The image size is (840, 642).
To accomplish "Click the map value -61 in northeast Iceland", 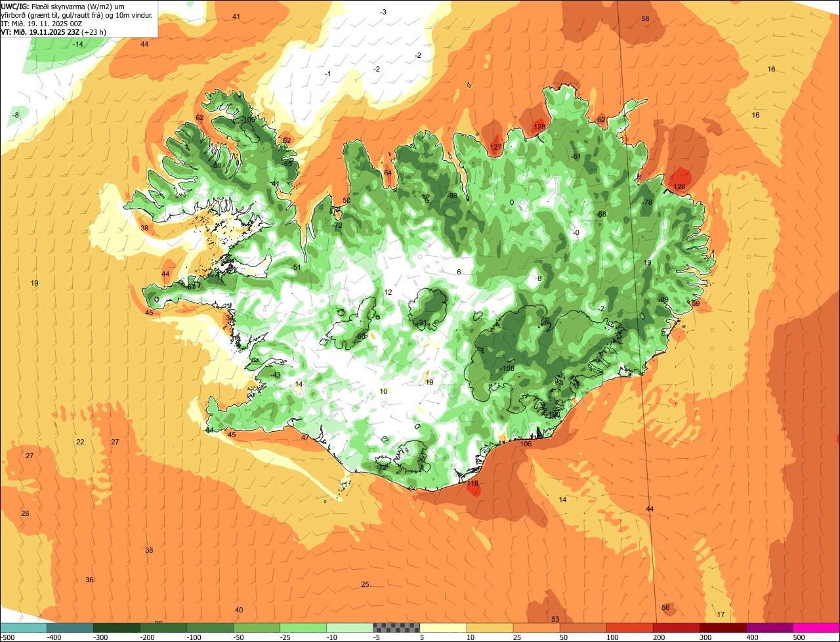I will pyautogui.click(x=576, y=156).
